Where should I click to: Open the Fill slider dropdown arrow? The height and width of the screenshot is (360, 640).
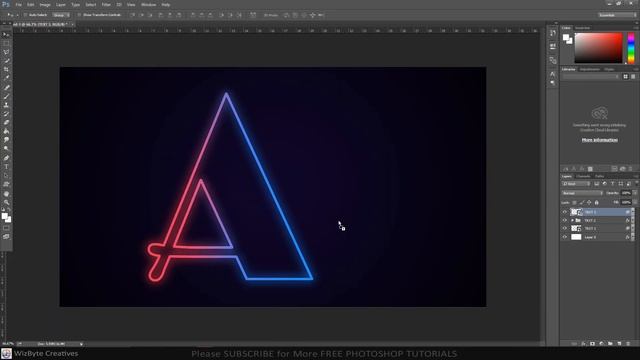(634, 202)
